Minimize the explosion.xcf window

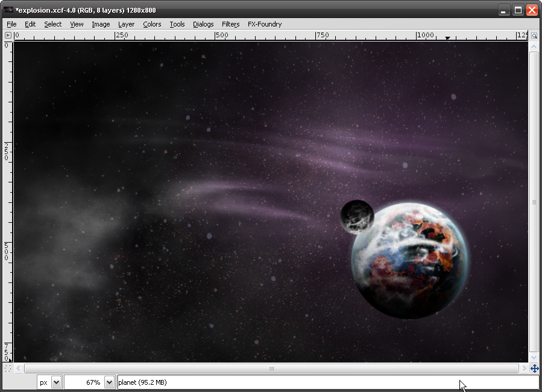click(x=505, y=10)
